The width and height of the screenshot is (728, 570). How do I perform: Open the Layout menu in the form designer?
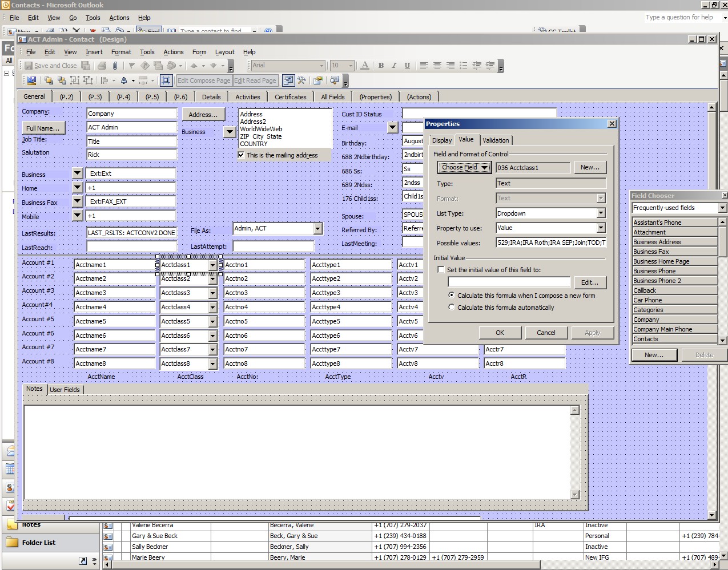[x=224, y=52]
